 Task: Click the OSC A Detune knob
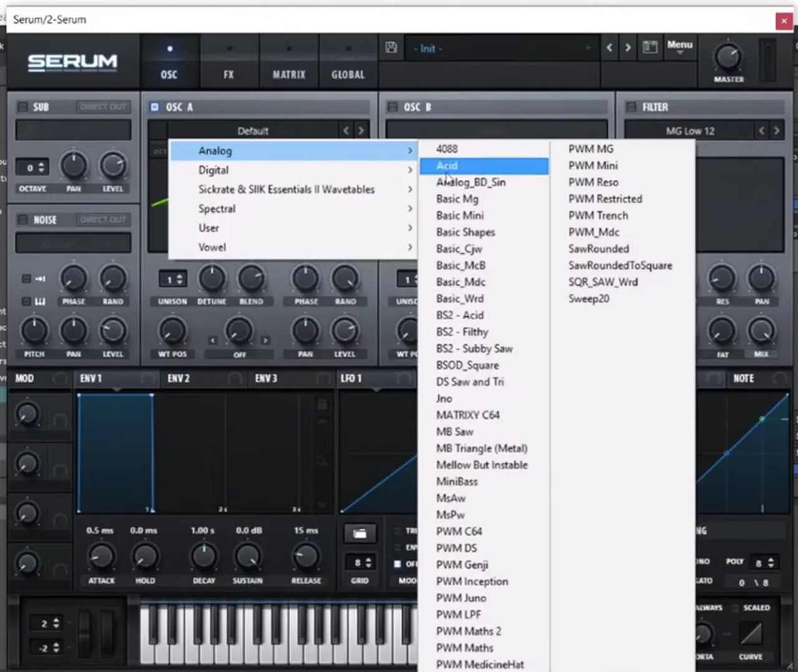tap(212, 279)
